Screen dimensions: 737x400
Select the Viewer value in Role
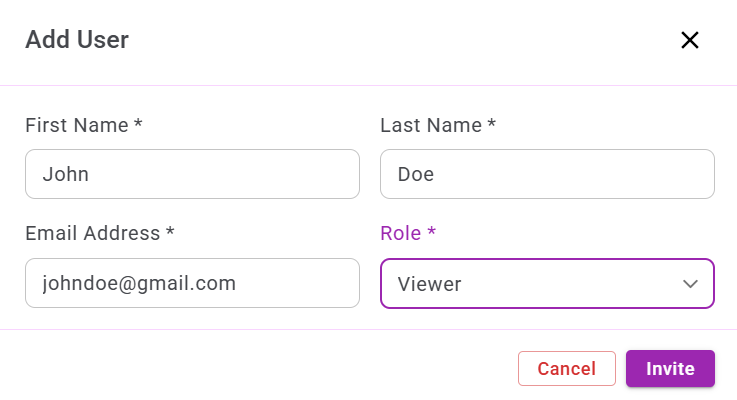tap(430, 283)
